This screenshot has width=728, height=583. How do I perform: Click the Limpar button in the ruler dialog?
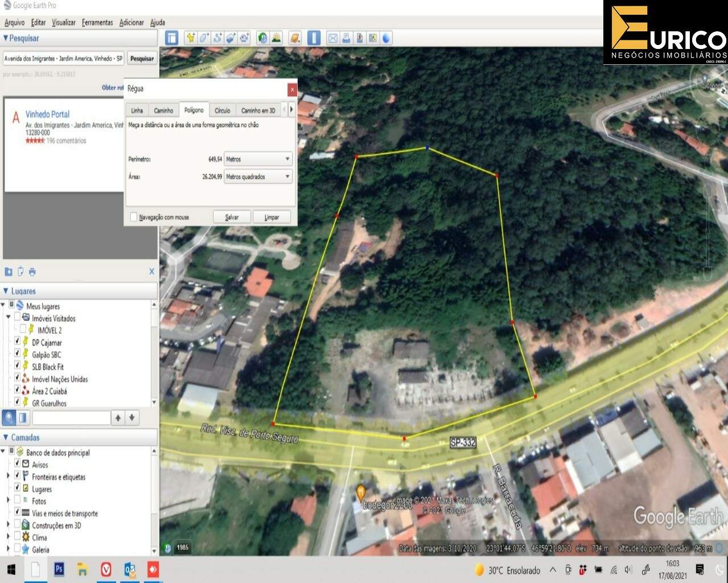pos(272,216)
